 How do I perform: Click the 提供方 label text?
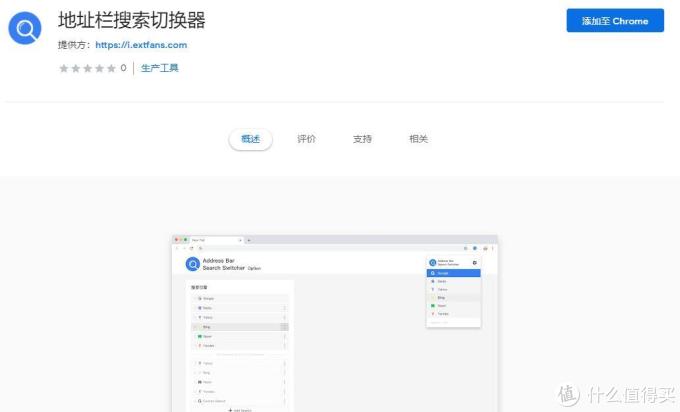74,45
